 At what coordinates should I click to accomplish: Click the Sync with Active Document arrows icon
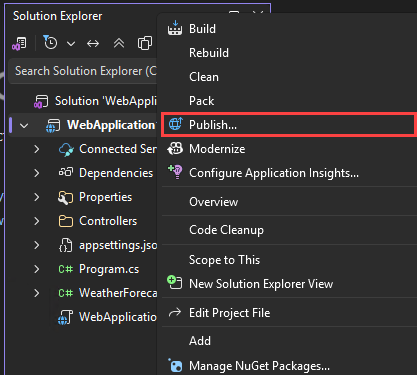[93, 44]
